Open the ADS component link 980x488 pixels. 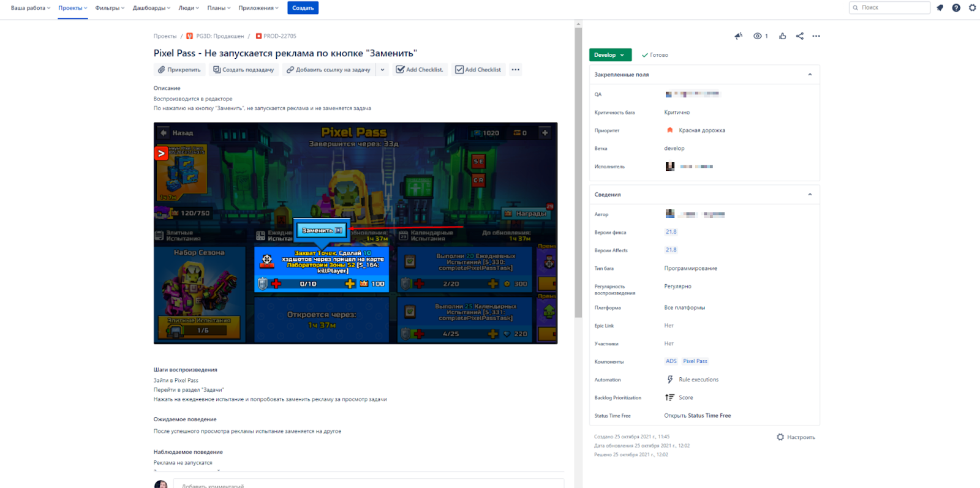point(671,361)
